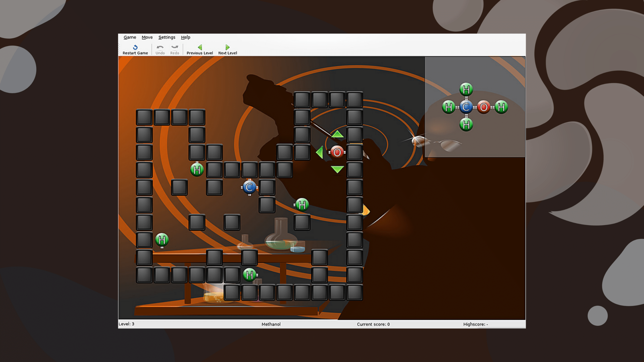The image size is (644, 362).
Task: Open the Move menu
Action: (x=147, y=37)
